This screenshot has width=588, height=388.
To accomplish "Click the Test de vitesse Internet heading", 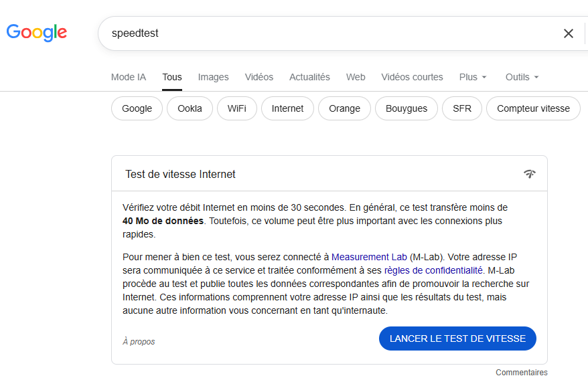I will point(180,174).
